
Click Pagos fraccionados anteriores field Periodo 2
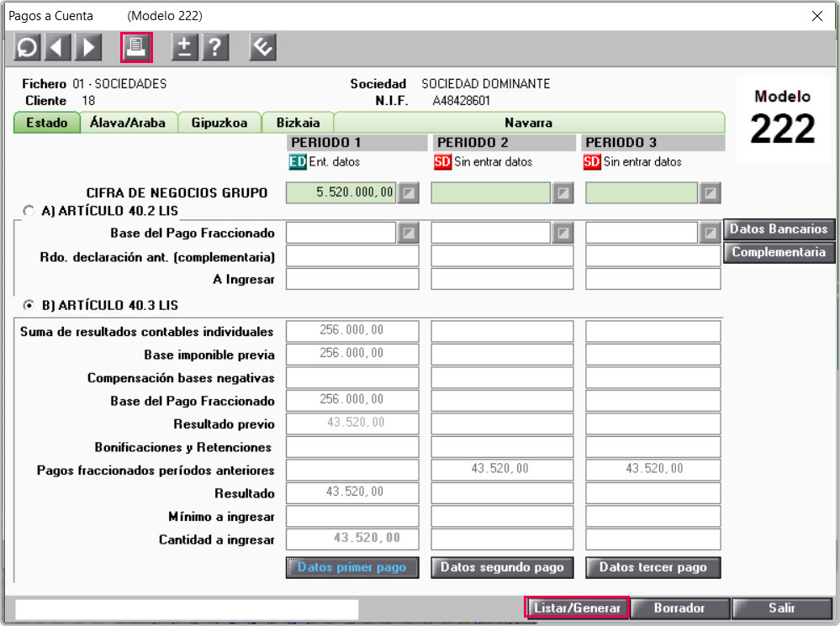coord(502,470)
